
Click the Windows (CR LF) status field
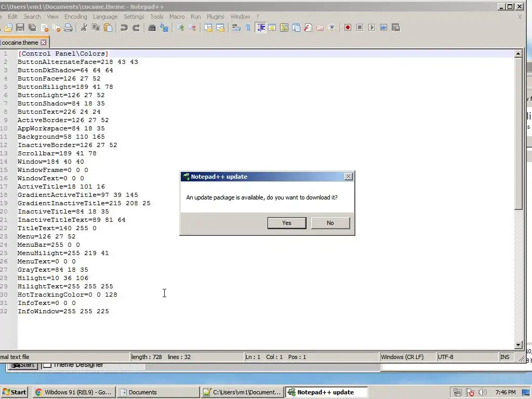click(407, 357)
